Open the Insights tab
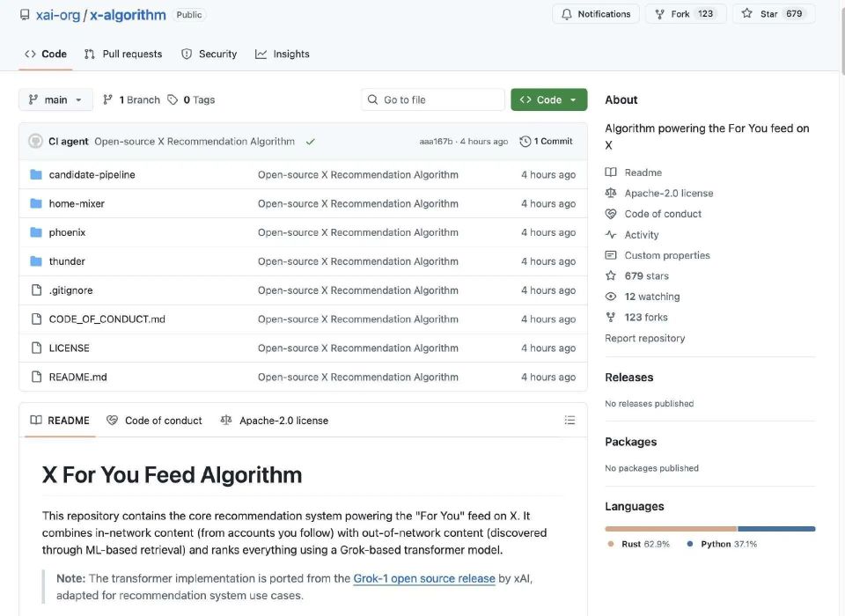The height and width of the screenshot is (616, 845). coord(283,54)
